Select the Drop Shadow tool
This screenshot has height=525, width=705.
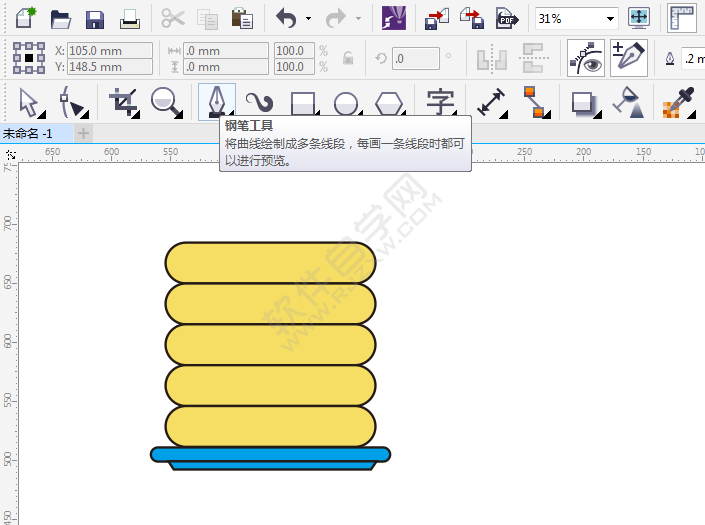click(583, 102)
